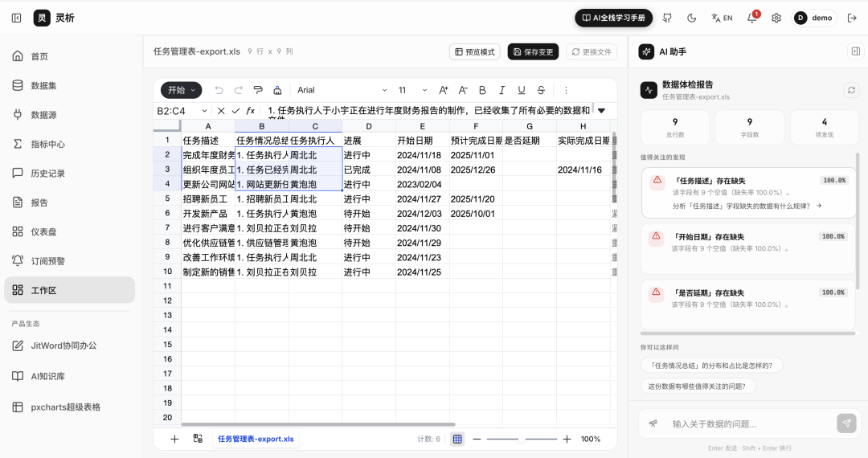Click 这份数据有哪些值得关注的问题? suggestion
Screen dimensions: 868x458
click(698, 386)
